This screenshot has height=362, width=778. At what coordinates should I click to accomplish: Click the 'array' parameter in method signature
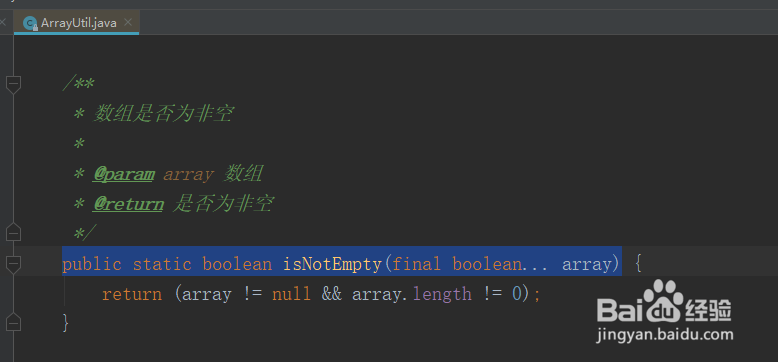[586, 265]
